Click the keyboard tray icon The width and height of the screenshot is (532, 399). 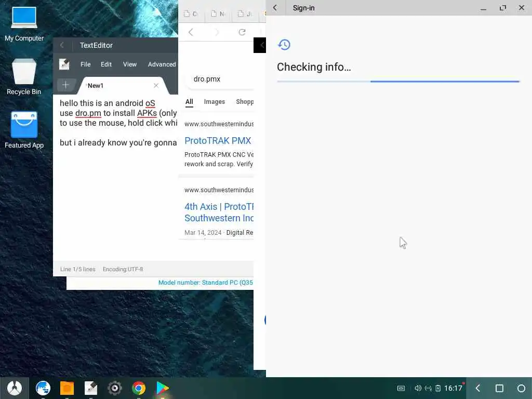pyautogui.click(x=401, y=388)
